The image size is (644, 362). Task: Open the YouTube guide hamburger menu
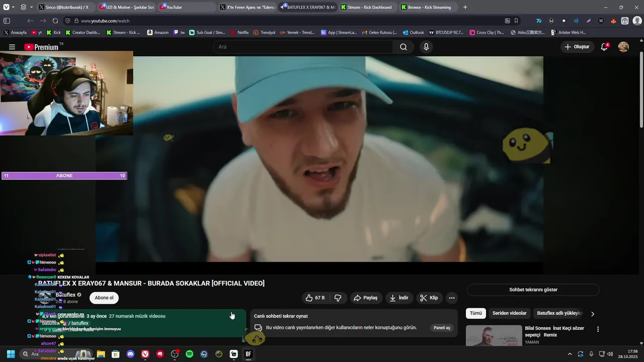tap(12, 47)
